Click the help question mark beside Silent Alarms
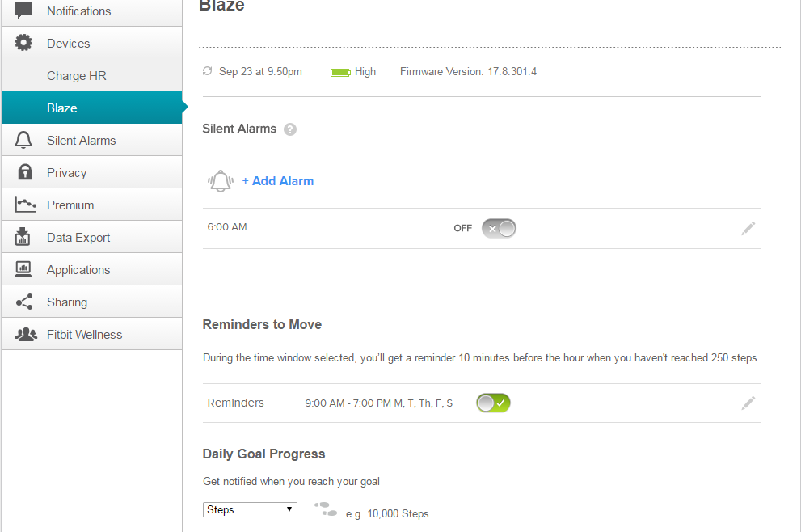Image resolution: width=801 pixels, height=532 pixels. point(290,129)
